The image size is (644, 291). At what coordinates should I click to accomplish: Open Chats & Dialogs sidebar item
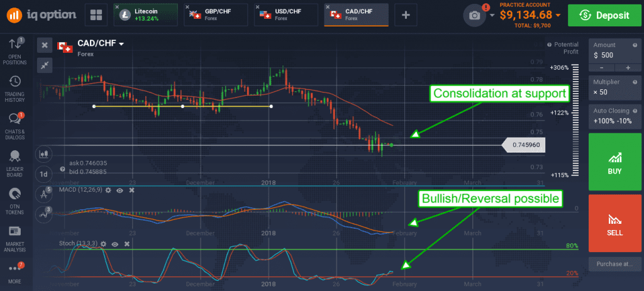[15, 126]
